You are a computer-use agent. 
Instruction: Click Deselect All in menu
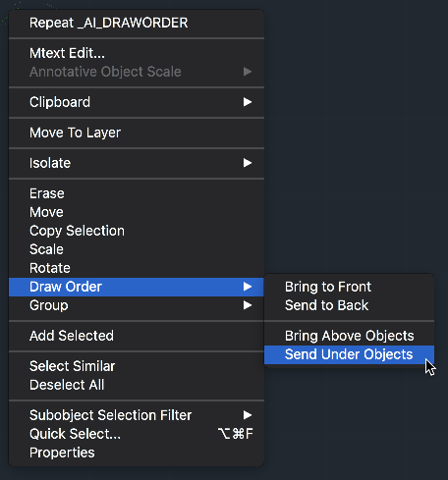137,385
